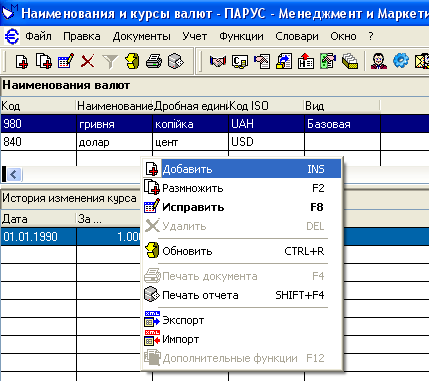This screenshot has height=381, width=429.
Task: Click the envelope toolbar icon at right edge
Action: pos(422,61)
